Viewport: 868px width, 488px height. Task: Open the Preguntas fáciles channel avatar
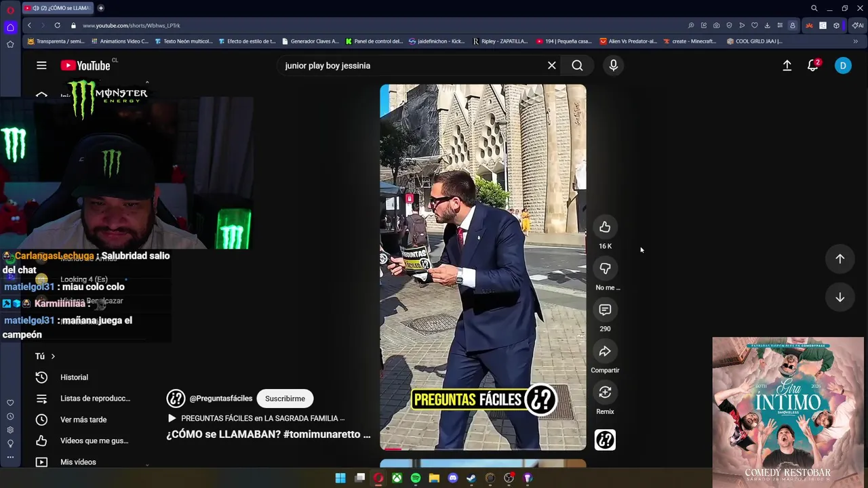coord(176,399)
